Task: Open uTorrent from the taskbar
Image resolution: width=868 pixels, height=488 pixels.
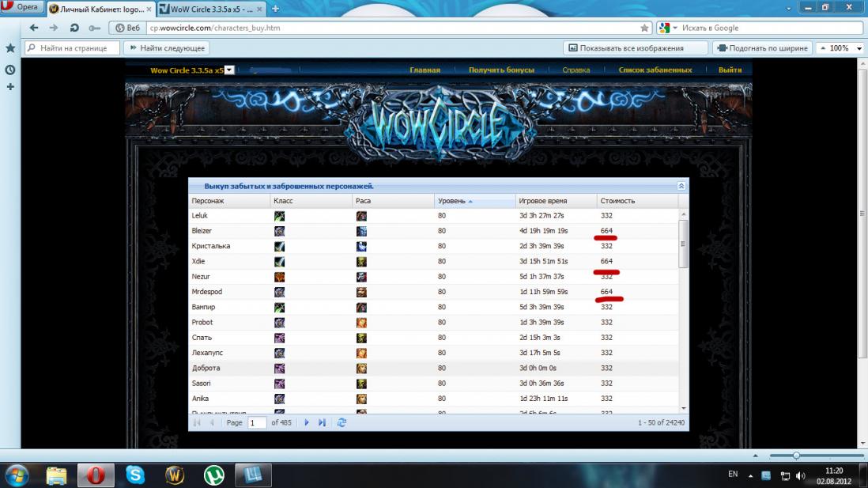Action: point(213,475)
